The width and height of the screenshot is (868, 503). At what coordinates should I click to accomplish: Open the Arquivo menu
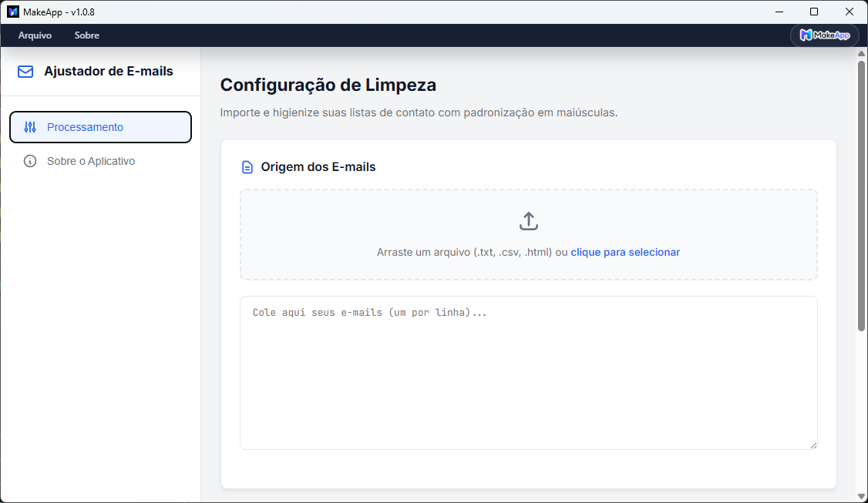[35, 35]
